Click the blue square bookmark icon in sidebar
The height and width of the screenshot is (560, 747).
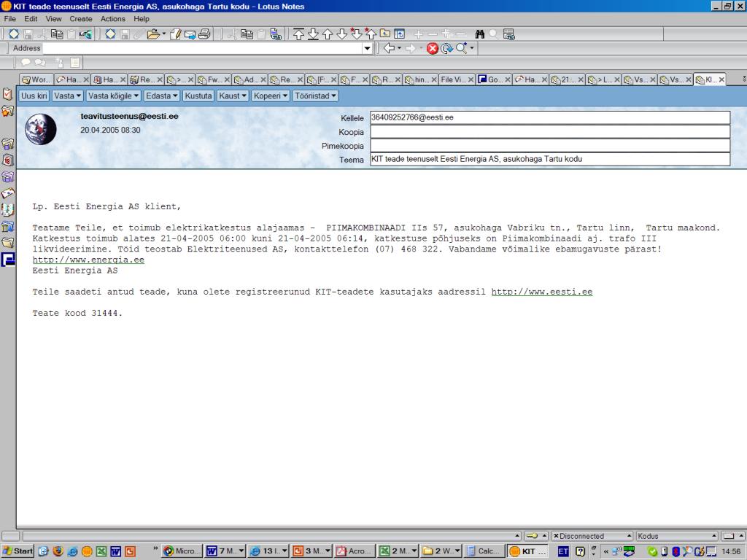pyautogui.click(x=7, y=260)
